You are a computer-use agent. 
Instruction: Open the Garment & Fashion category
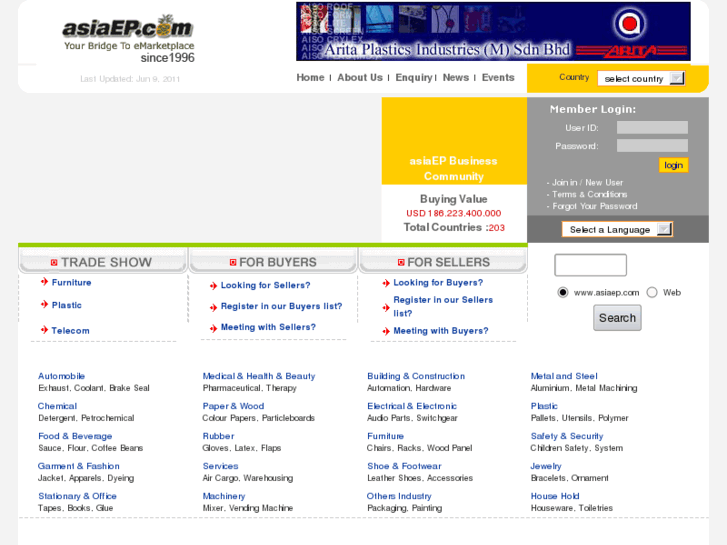tap(79, 466)
